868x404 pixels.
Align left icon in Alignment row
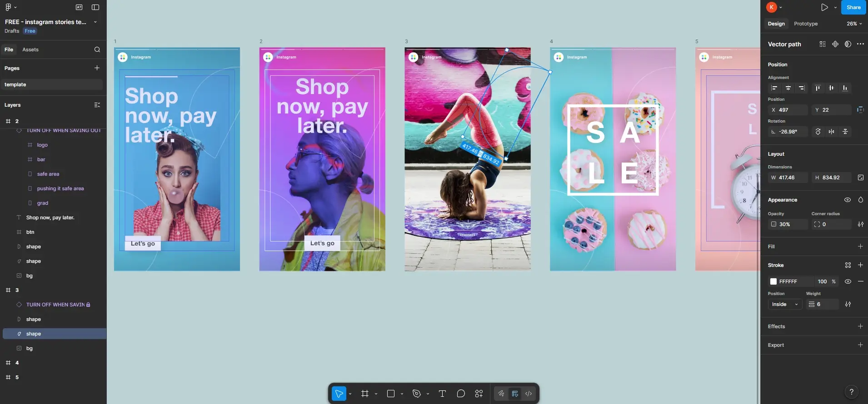point(774,88)
